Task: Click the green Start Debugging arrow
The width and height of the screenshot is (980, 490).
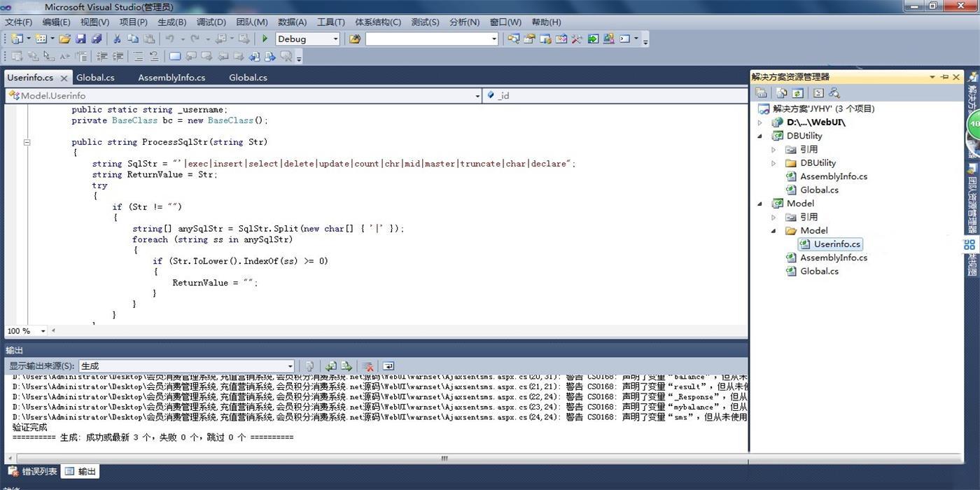Action: pyautogui.click(x=265, y=39)
